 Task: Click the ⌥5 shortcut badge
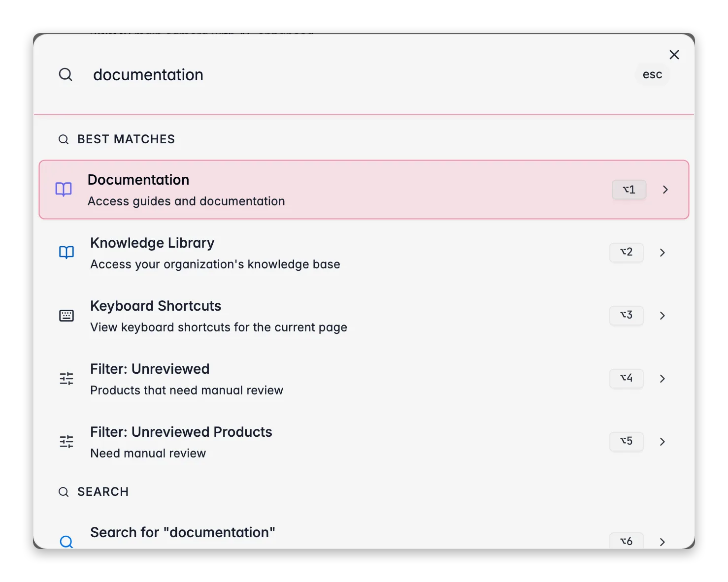(x=627, y=441)
